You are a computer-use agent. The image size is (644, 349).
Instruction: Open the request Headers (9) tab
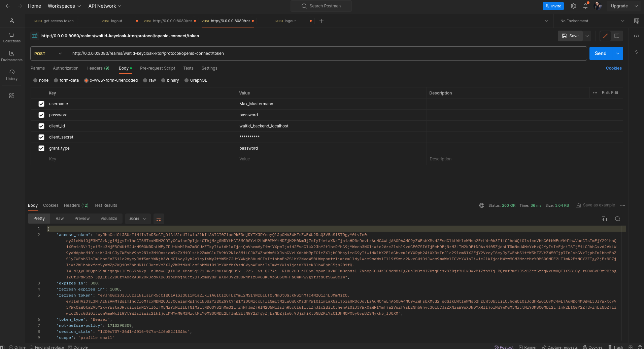click(98, 68)
